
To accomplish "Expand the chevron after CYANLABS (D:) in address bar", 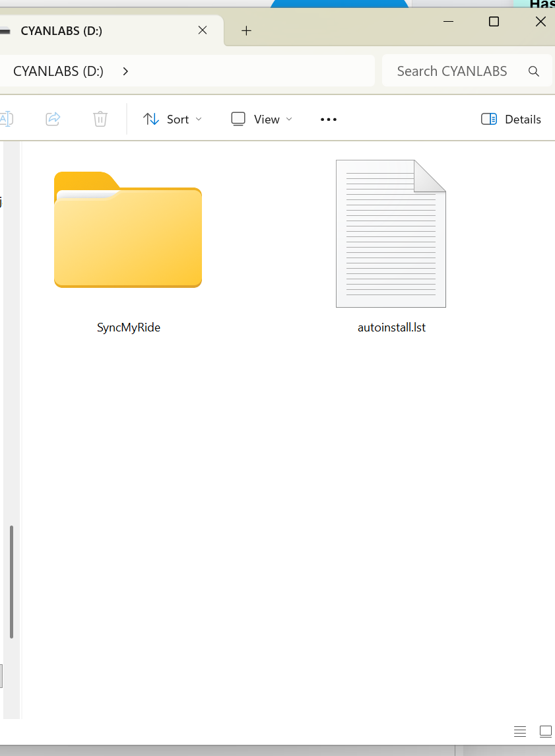I will pyautogui.click(x=125, y=71).
